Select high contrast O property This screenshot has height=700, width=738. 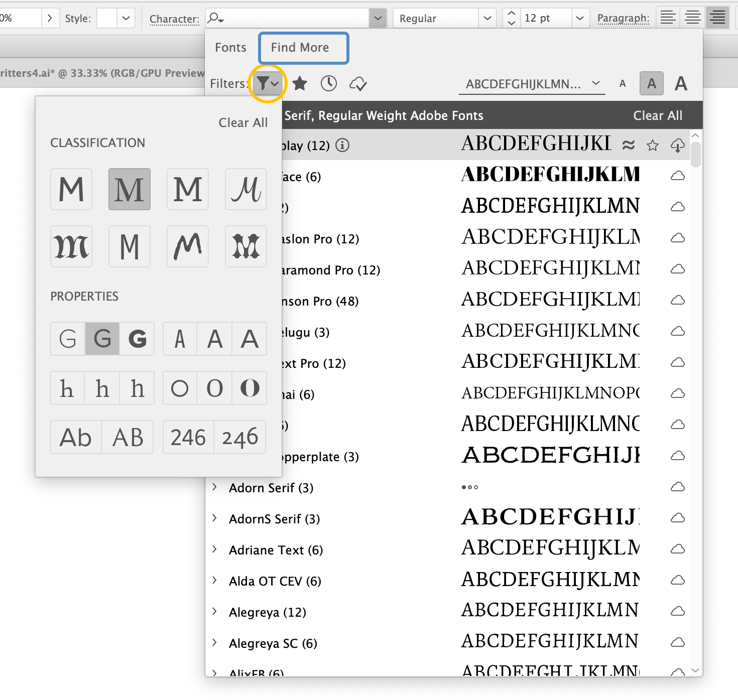click(250, 388)
